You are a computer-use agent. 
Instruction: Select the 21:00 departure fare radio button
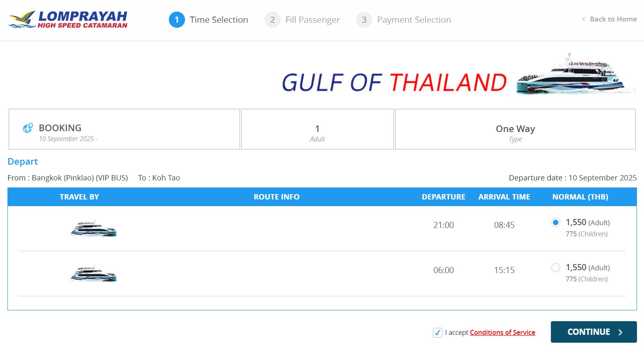[x=555, y=223]
